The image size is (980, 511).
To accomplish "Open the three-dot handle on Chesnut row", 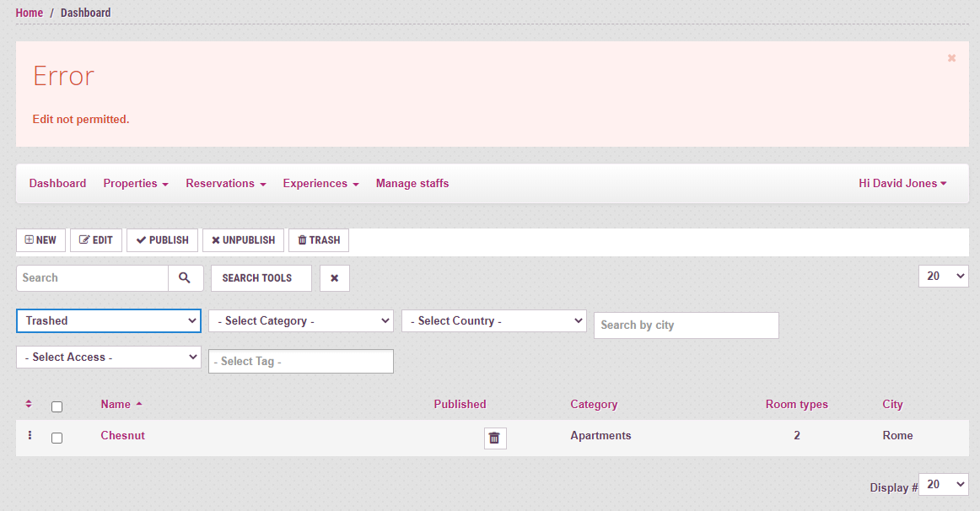I will coord(30,436).
